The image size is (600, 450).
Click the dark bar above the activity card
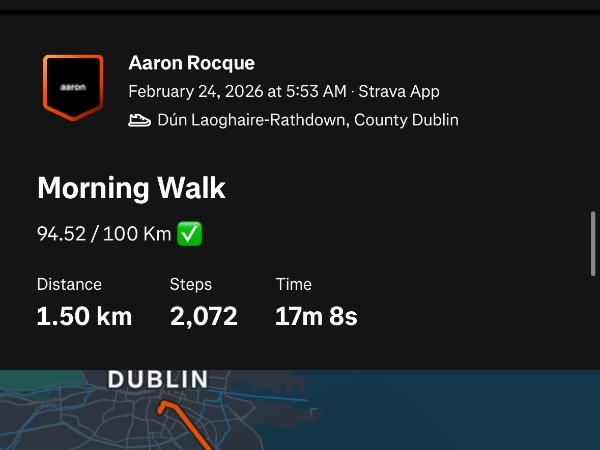click(x=300, y=5)
